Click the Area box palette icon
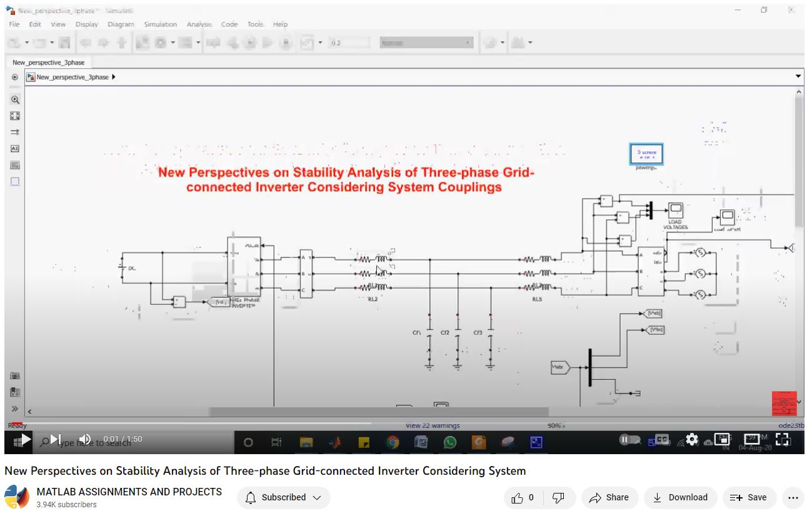 click(15, 182)
